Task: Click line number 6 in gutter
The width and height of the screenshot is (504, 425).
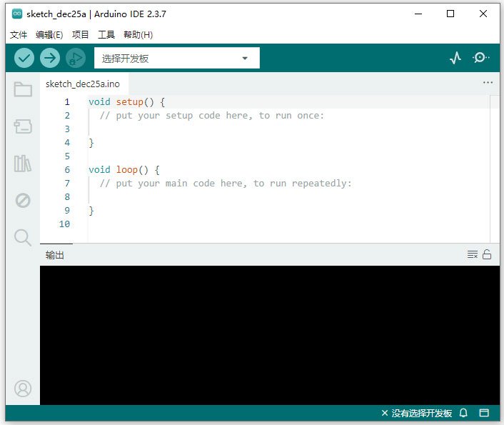Action: coord(67,170)
